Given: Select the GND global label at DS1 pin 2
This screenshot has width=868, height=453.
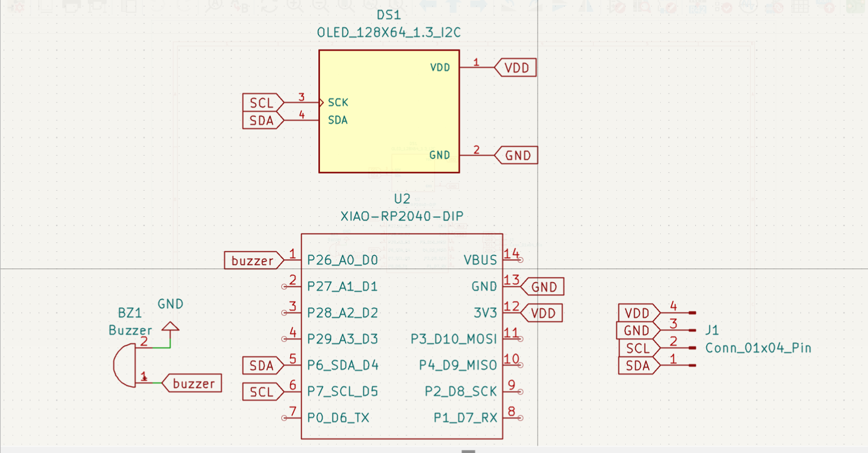Looking at the screenshot, I should click(516, 155).
